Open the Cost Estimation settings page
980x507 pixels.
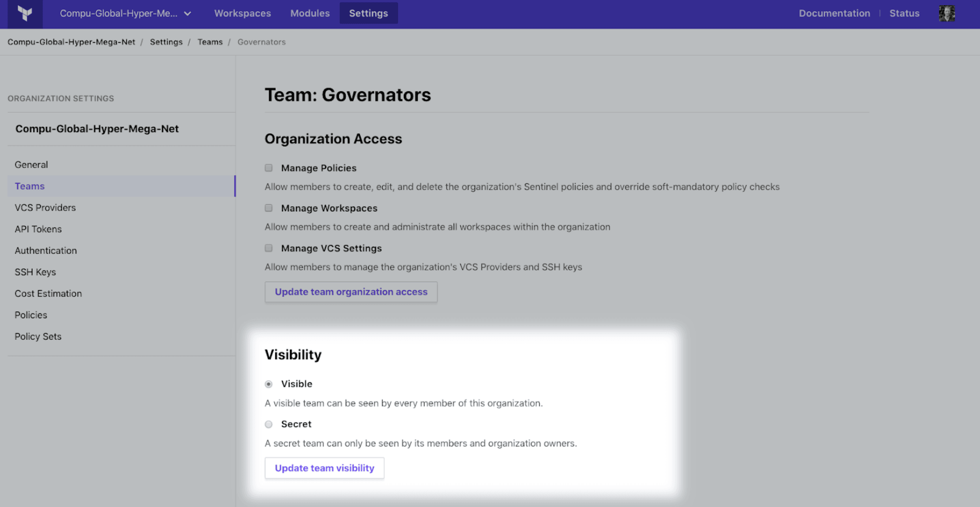coord(48,293)
